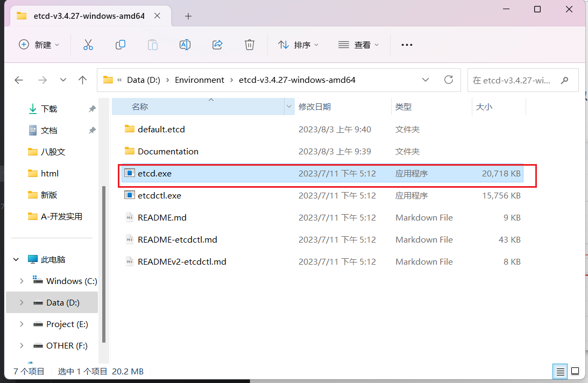
Task: Open 下载 in quick access
Action: tap(49, 109)
